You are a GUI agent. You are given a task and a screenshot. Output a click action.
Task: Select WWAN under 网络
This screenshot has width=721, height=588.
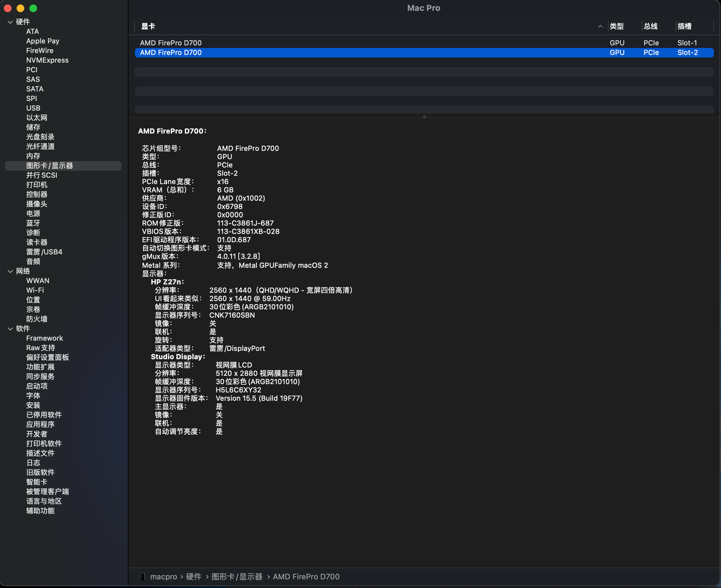point(38,281)
